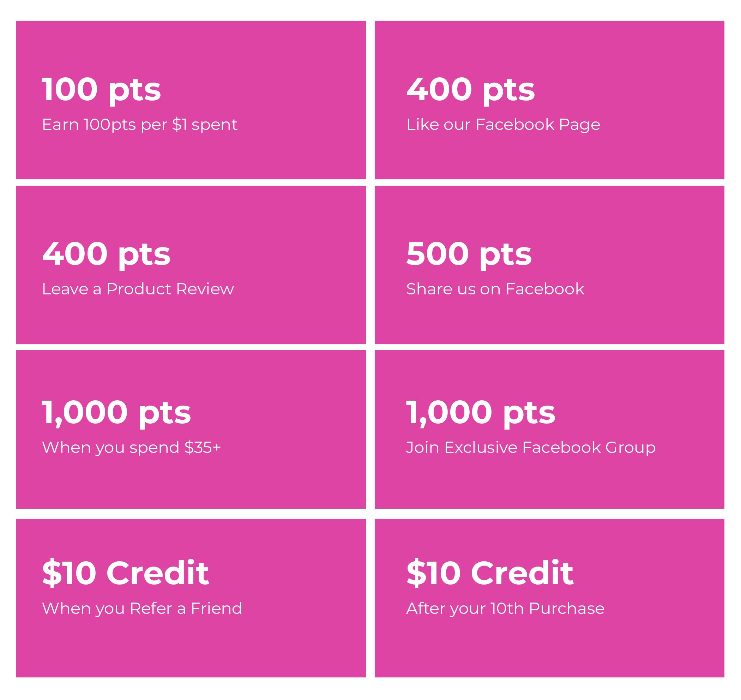
Task: Select "1,000 pts" heading above Facebook Group text
Action: (480, 412)
